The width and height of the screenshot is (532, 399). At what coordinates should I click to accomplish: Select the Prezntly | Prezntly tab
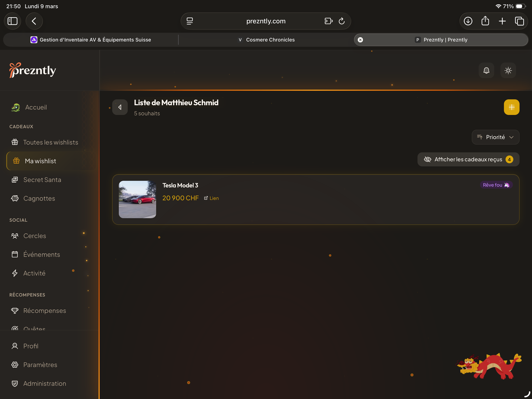(x=441, y=40)
